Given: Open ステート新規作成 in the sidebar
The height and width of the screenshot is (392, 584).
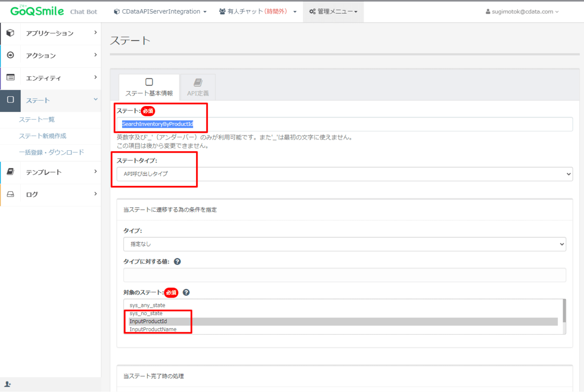Looking at the screenshot, I should [x=42, y=136].
